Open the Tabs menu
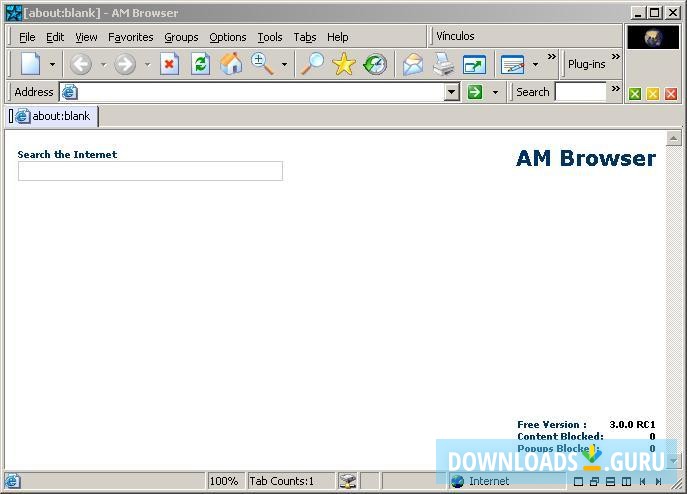This screenshot has height=494, width=687. (x=305, y=37)
